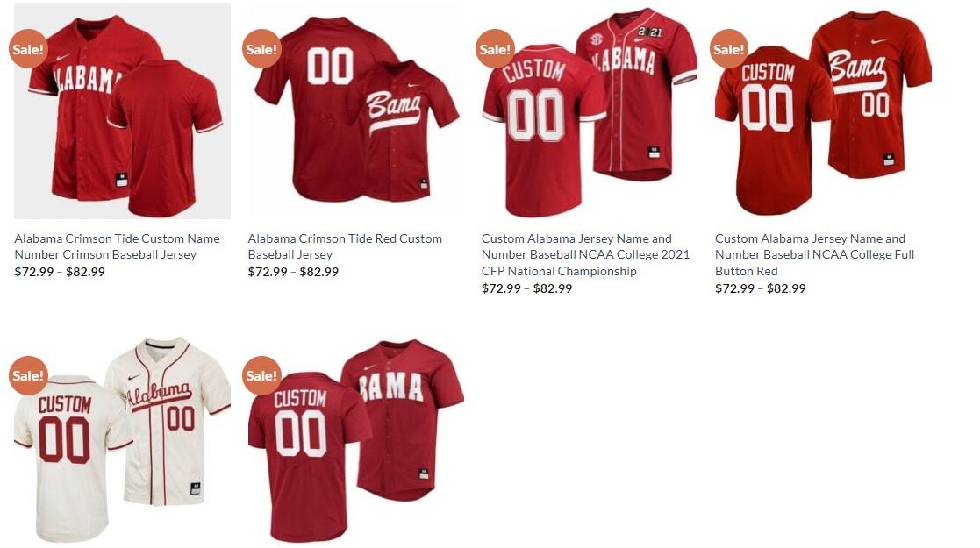
Task: Click price under CFP National Championship jersey
Action: tap(527, 288)
